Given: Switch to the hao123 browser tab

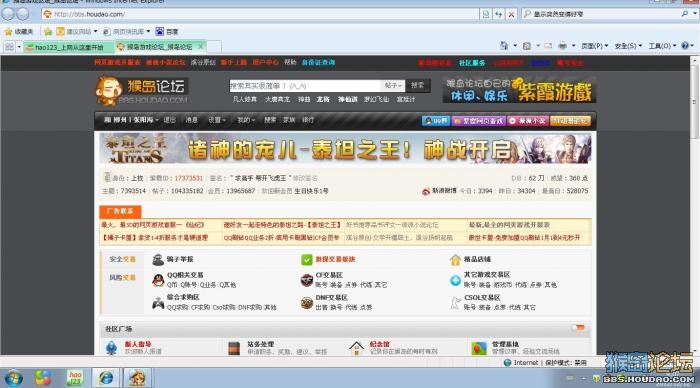Looking at the screenshot, I should coord(69,47).
